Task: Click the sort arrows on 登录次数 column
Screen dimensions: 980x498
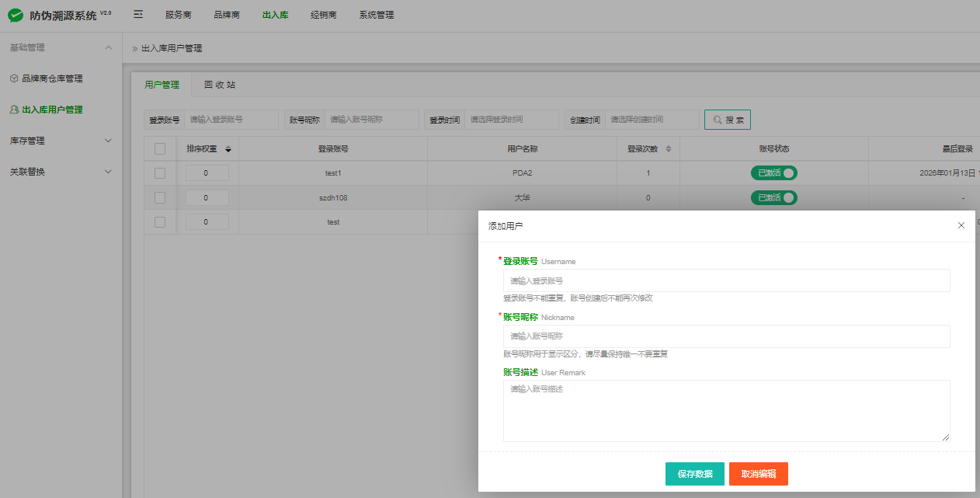Action: (668, 149)
